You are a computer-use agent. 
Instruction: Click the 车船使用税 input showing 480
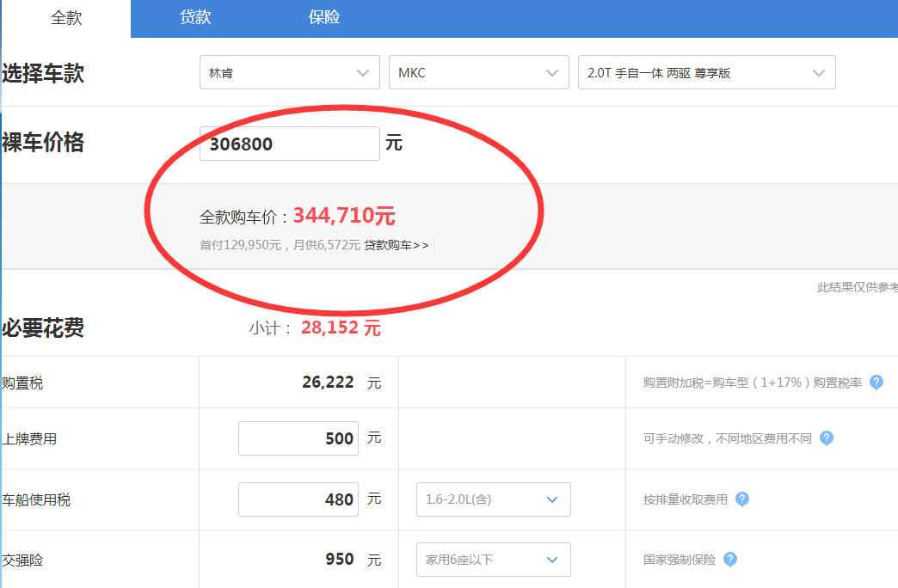298,499
